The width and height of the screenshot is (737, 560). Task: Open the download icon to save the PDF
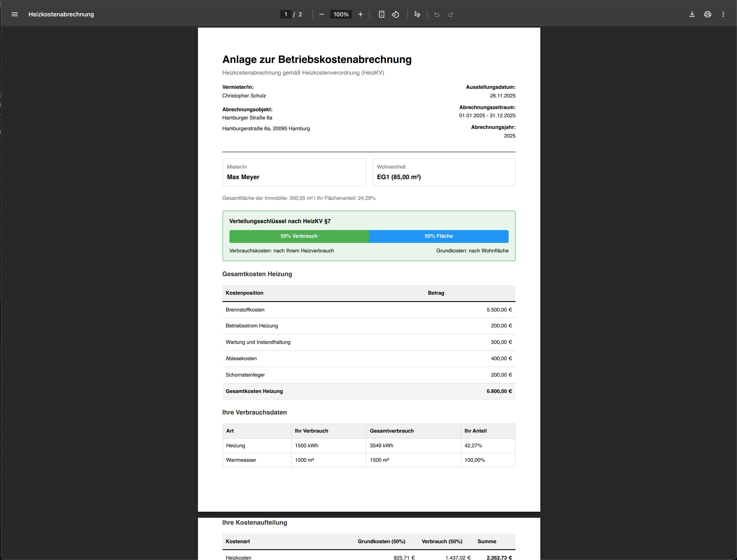point(692,14)
